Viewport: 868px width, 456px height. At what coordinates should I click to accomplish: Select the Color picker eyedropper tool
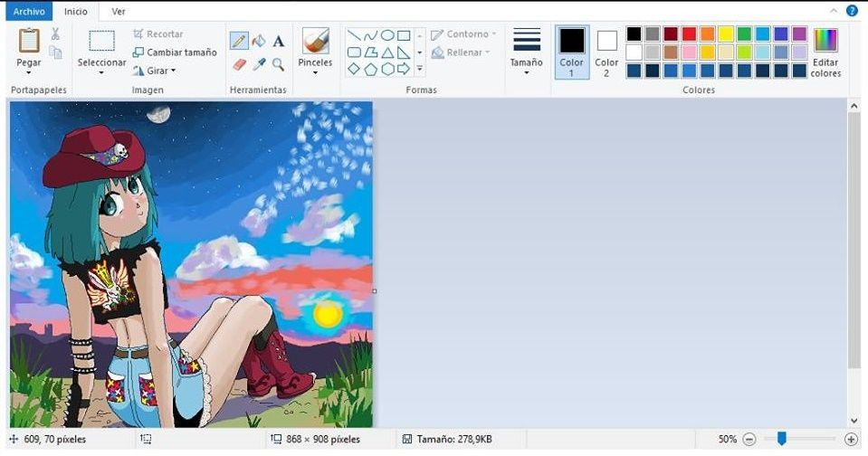[x=259, y=64]
